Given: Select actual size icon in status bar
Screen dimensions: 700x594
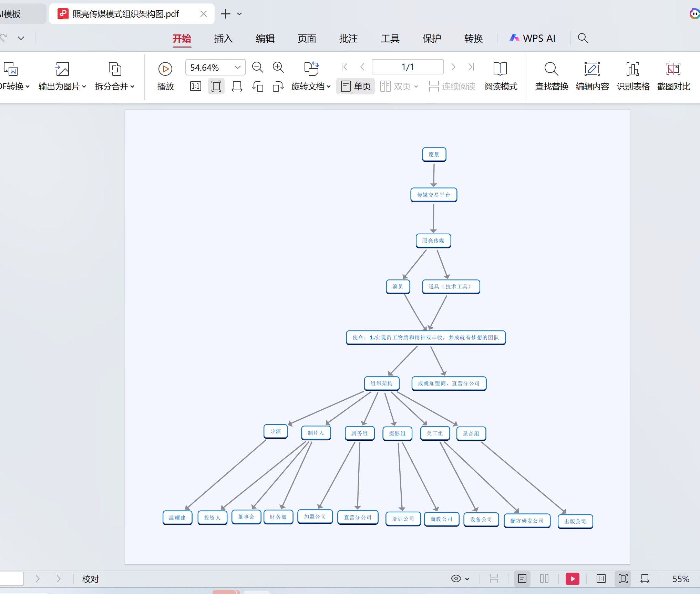Looking at the screenshot, I should tap(601, 578).
